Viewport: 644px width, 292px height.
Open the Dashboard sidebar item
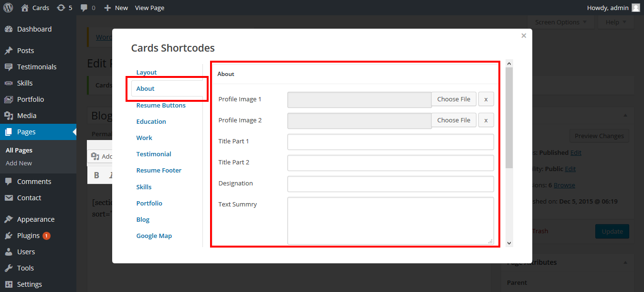click(34, 29)
